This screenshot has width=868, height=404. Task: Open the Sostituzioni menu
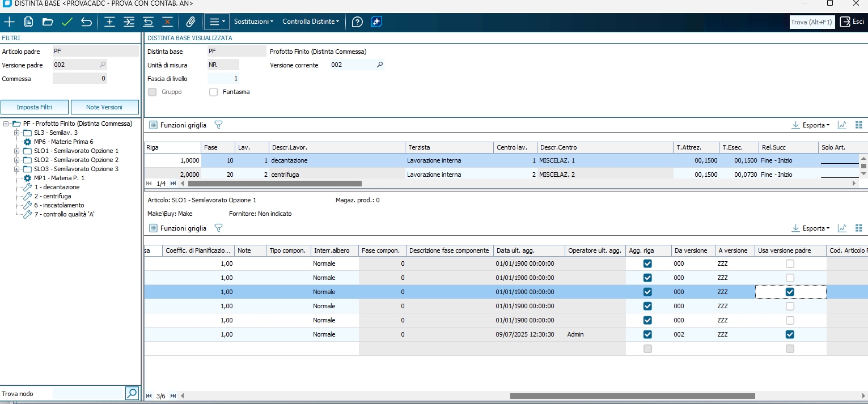coord(253,22)
